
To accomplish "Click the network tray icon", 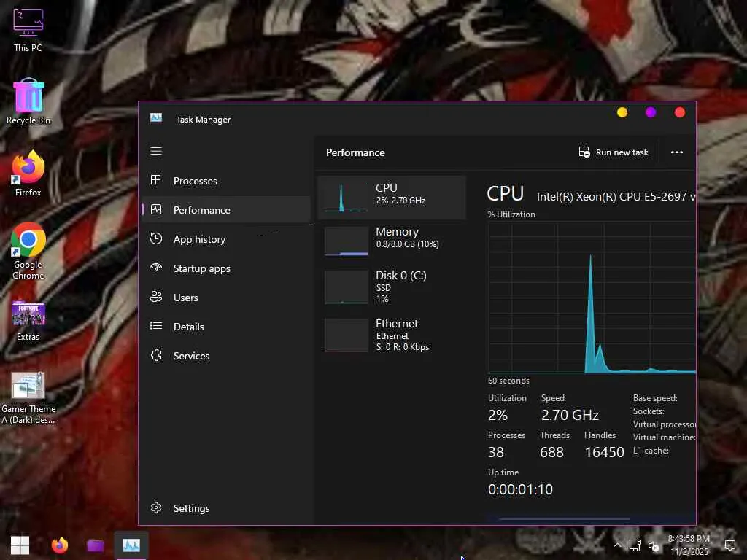I will coord(635,545).
